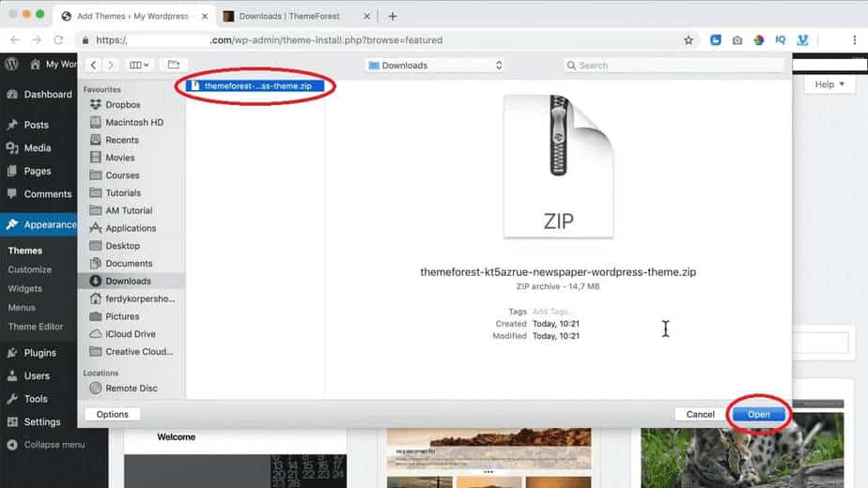Viewport: 868px width, 488px height.
Task: Go back with dialog back arrow
Action: coord(93,65)
